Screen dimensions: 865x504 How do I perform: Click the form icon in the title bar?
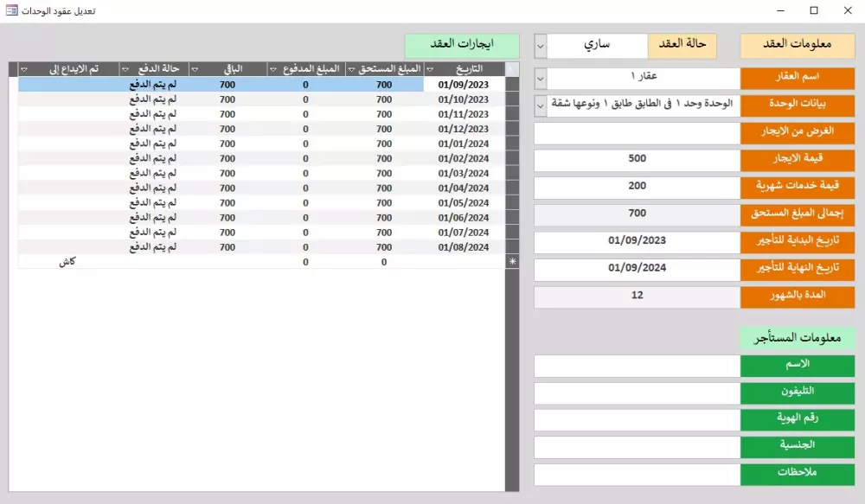pyautogui.click(x=11, y=10)
